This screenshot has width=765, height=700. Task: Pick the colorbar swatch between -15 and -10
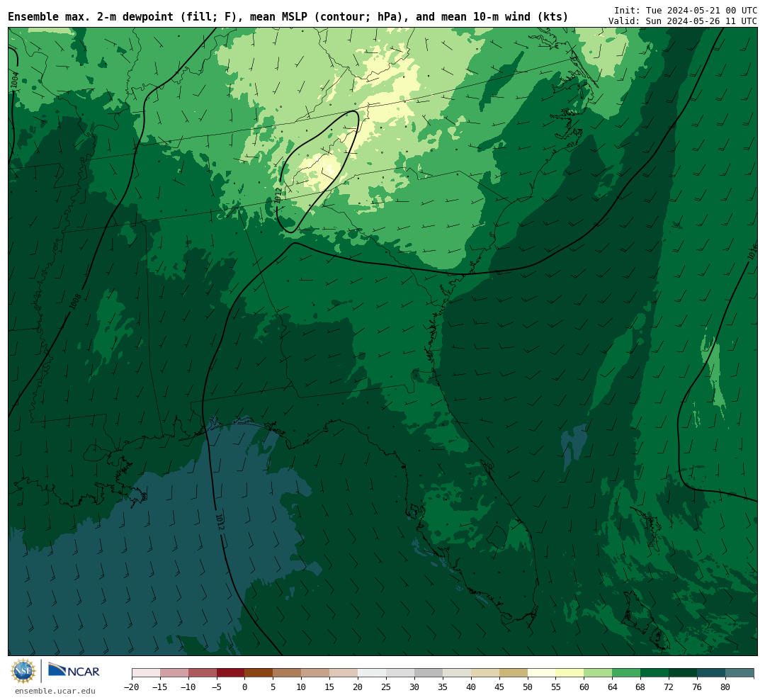coord(174,673)
